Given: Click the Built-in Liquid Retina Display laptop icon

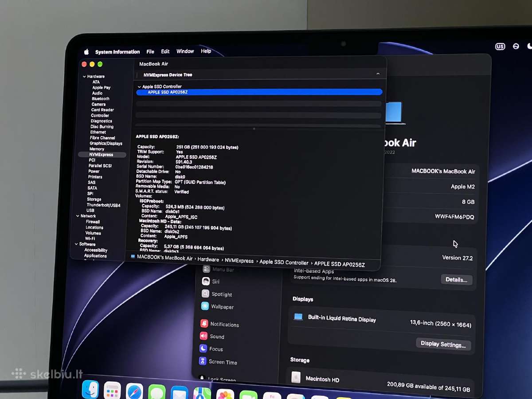Looking at the screenshot, I should coord(298,317).
